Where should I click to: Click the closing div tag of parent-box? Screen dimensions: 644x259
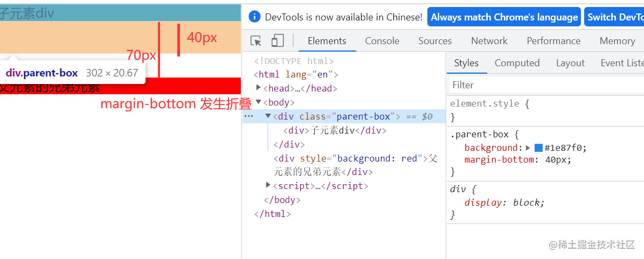click(x=289, y=144)
